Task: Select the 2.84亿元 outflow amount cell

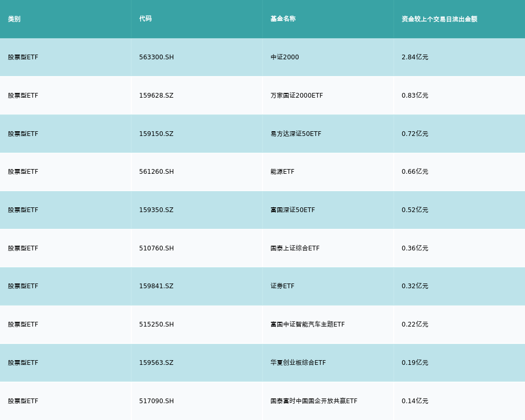Action: click(x=415, y=57)
